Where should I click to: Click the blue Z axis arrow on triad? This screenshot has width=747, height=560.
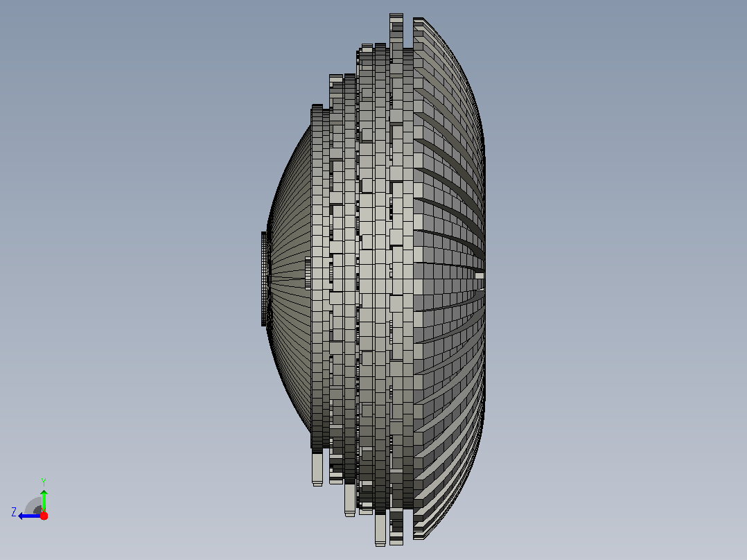coord(30,516)
